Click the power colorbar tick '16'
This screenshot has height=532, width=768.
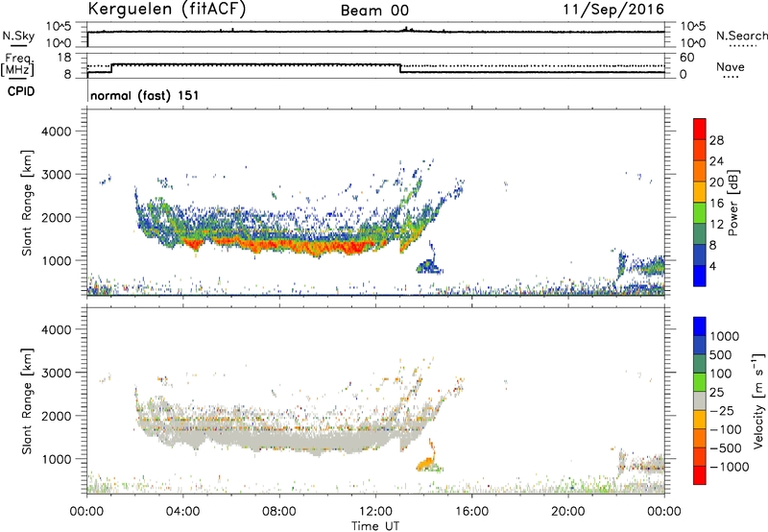(x=716, y=204)
